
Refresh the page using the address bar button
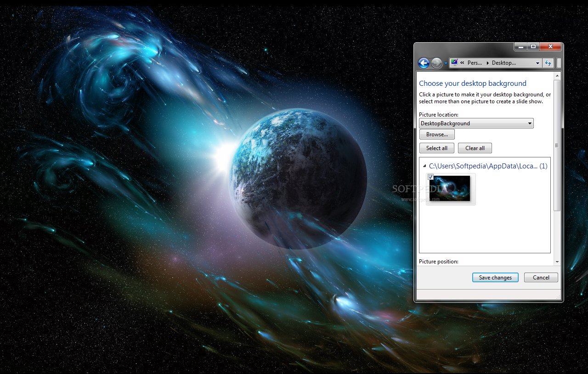coord(548,63)
